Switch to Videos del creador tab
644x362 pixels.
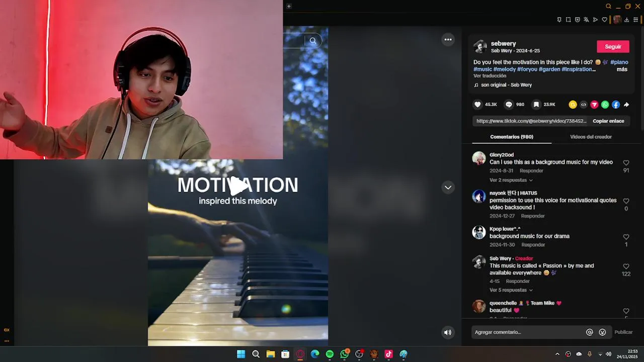[x=591, y=137]
